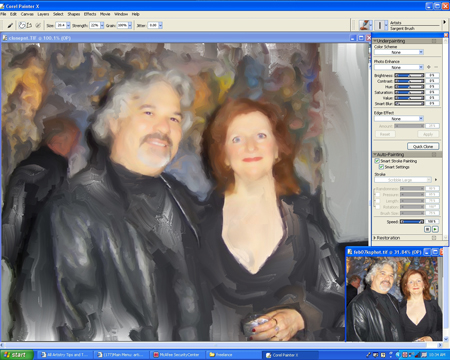Click the Brightness percentage field
This screenshot has width=450, height=360.
pos(432,75)
